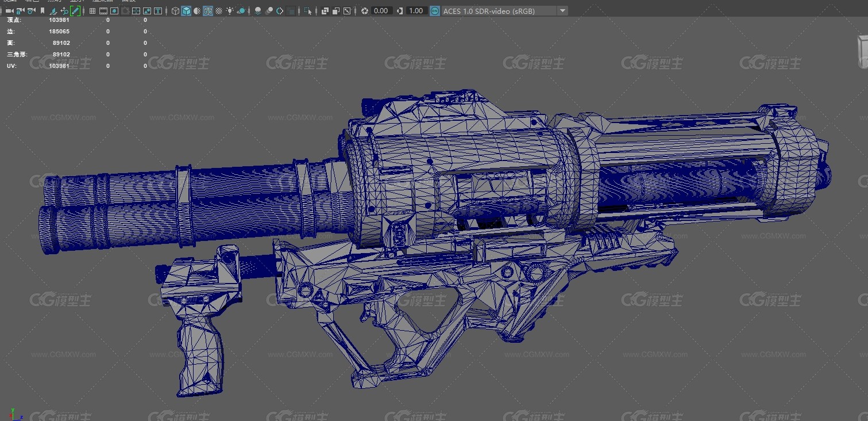Toggle the X-Ray display icon
Viewport: 868px width, 421px height.
(325, 11)
